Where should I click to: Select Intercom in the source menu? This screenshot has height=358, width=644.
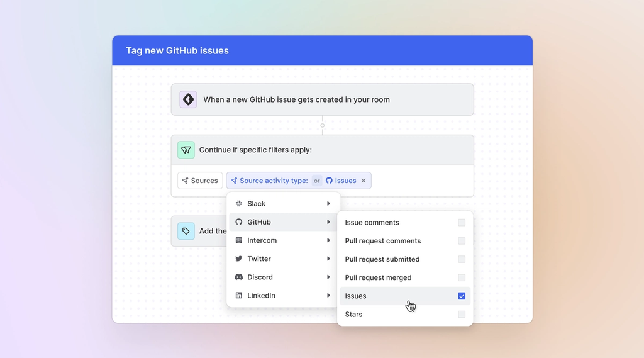[283, 240]
